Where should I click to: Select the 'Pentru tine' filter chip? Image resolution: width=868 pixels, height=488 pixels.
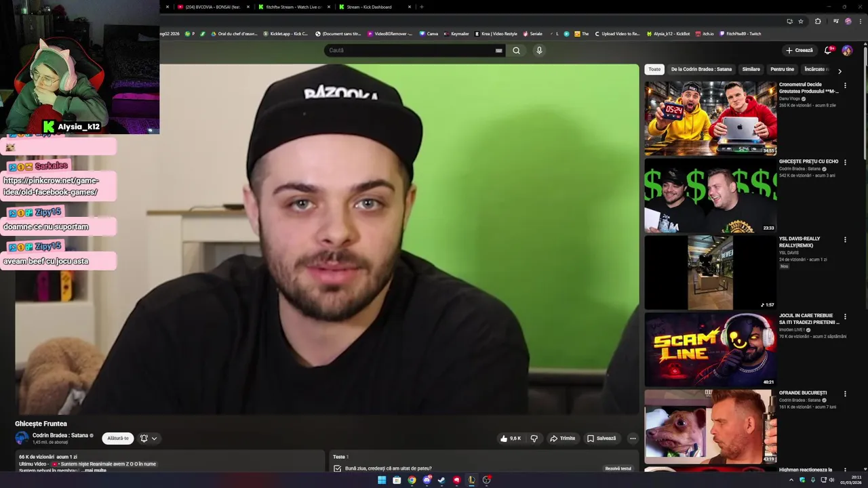coord(782,69)
